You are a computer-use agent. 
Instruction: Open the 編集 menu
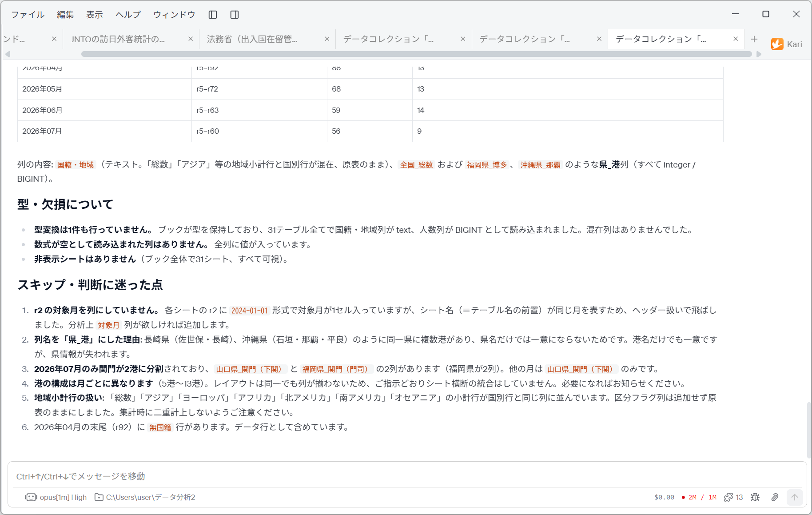65,15
